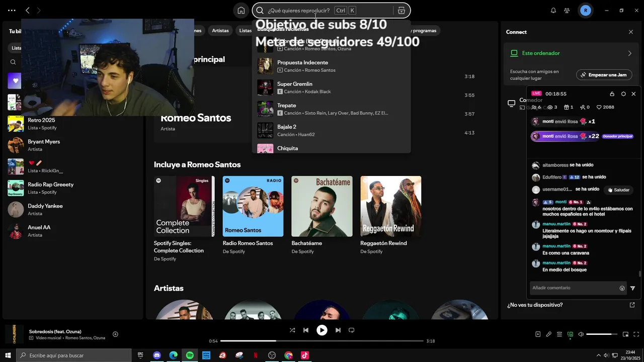644x362 pixels.
Task: Select Propuesta Indecente from recent searches
Action: [332, 66]
